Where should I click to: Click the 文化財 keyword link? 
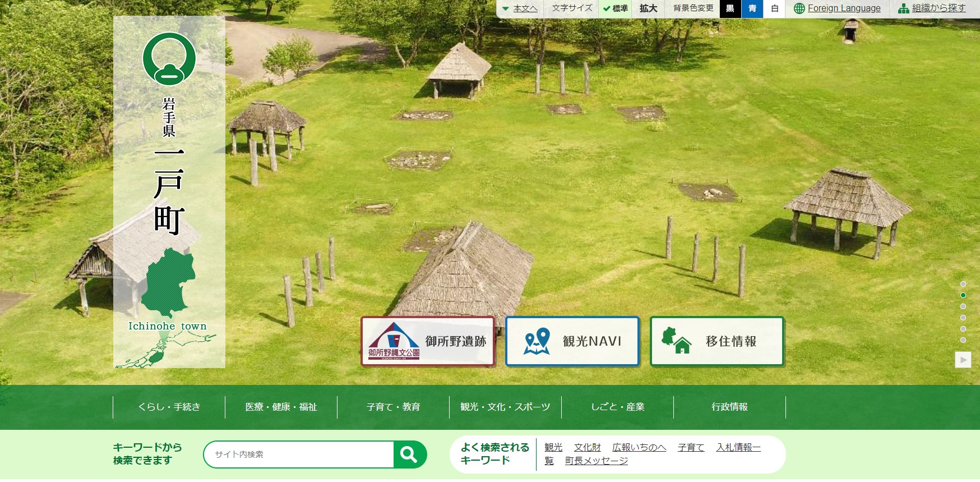click(x=587, y=447)
